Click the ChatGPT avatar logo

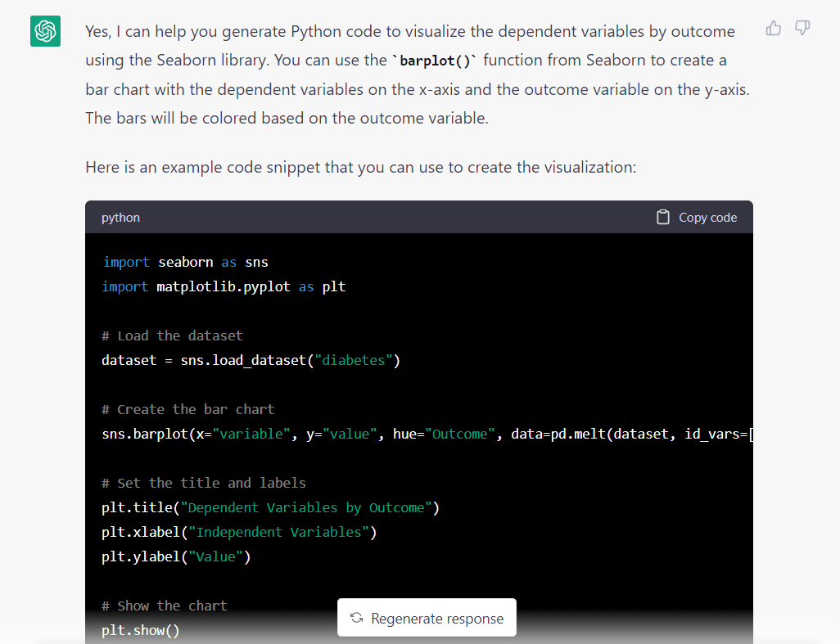(x=45, y=32)
